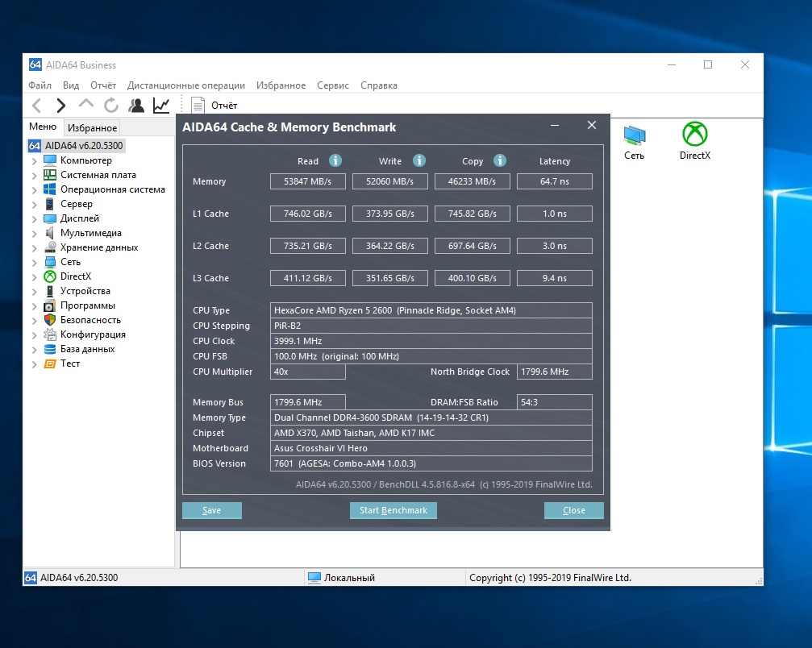Click the Save button
Viewport: 812px width, 648px height.
212,510
